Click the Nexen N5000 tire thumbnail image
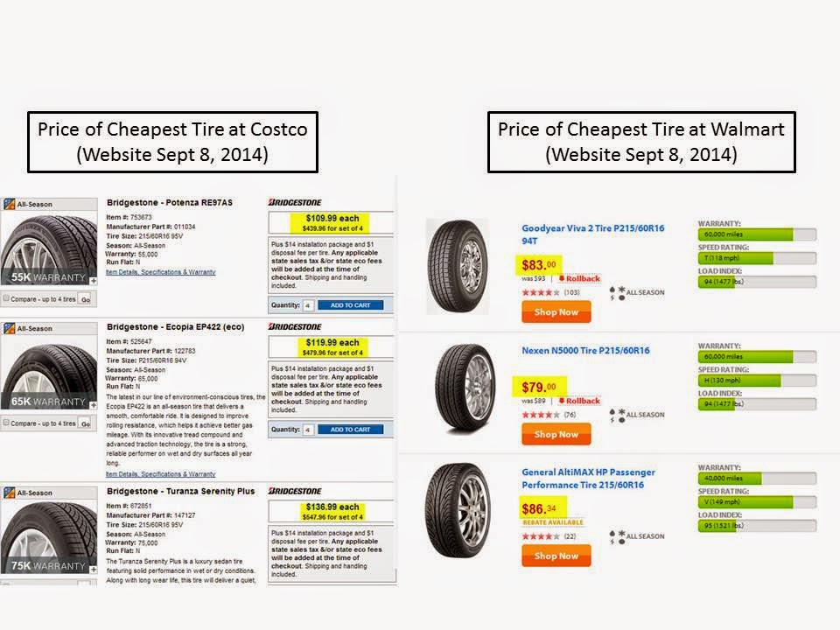This screenshot has width=840, height=630. tap(464, 387)
